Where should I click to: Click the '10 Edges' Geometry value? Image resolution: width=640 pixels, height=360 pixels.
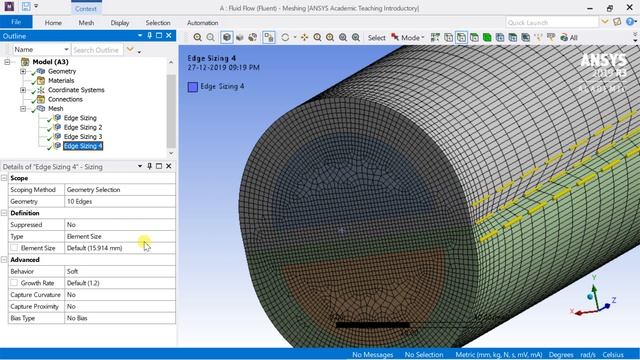(120, 201)
